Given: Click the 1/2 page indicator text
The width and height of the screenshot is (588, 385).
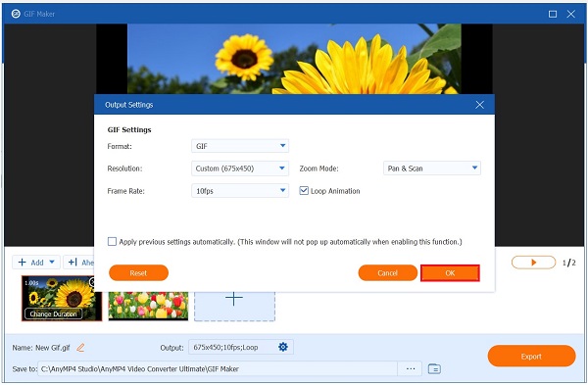Looking at the screenshot, I should point(568,263).
